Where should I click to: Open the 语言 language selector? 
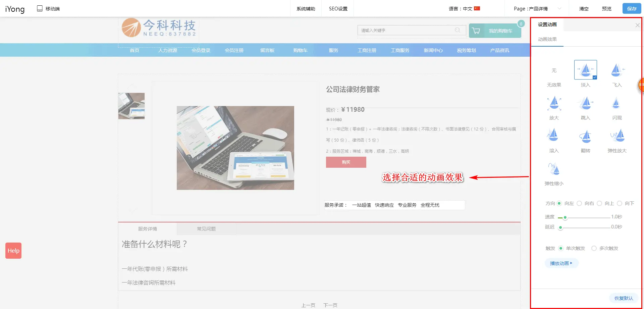(x=464, y=9)
